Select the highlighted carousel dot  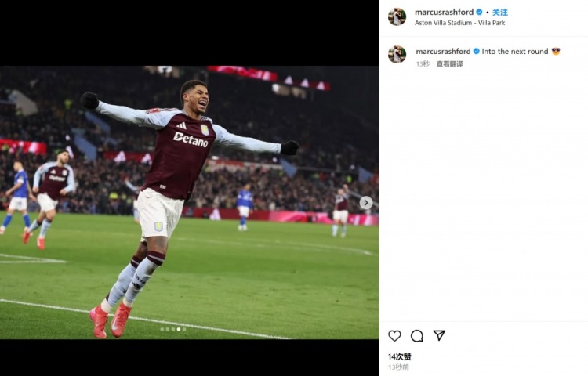pos(179,329)
